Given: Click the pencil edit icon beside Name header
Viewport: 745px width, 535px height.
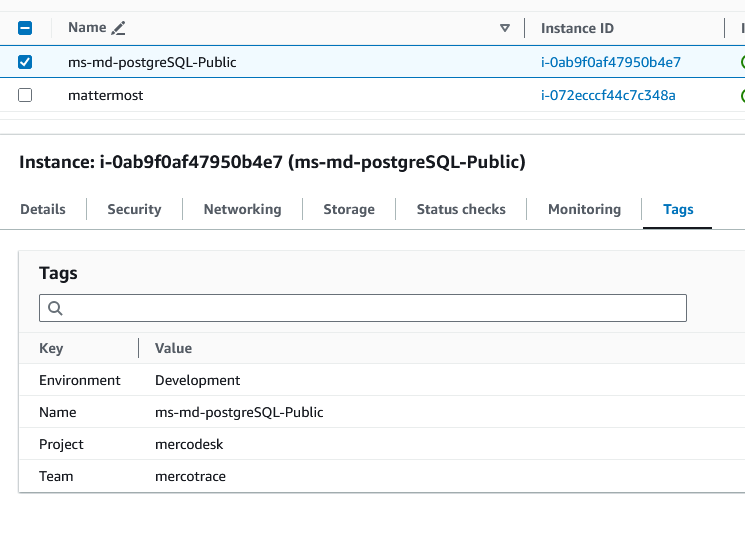Looking at the screenshot, I should click(118, 29).
